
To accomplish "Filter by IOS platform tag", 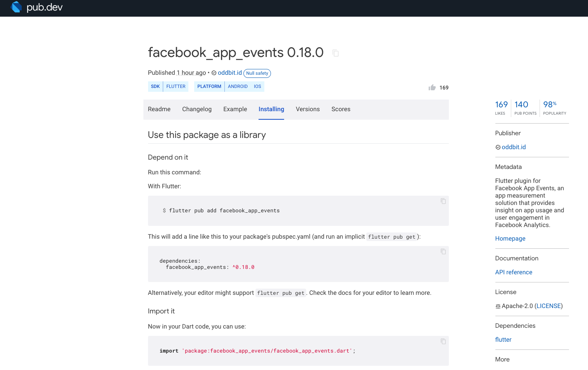I will click(x=257, y=86).
